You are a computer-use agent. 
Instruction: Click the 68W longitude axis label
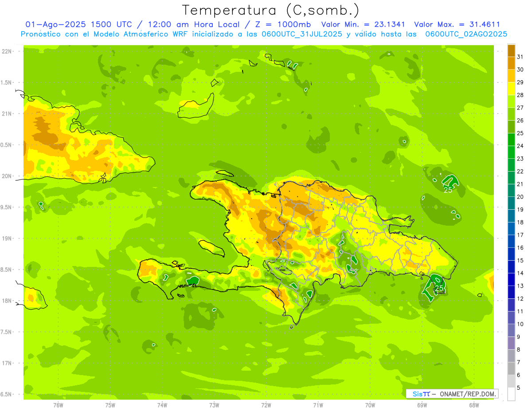pos(474,405)
